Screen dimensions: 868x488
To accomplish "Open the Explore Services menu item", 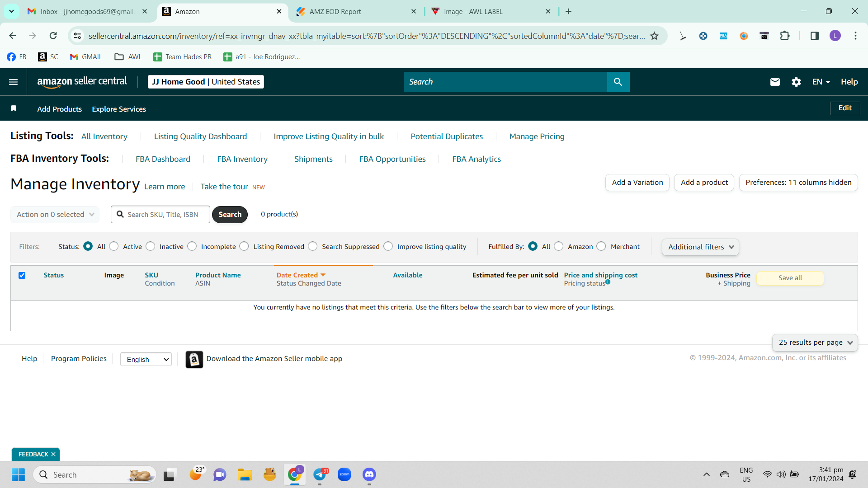I will 119,109.
